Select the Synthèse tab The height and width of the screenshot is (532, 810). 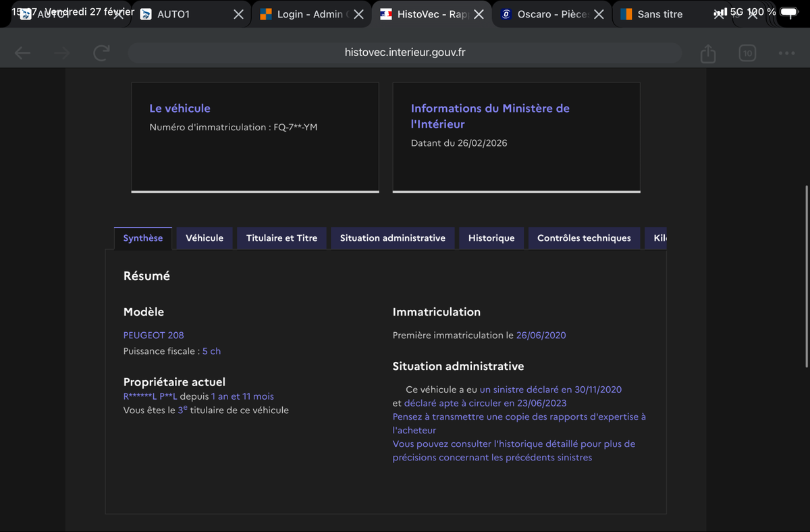pos(143,238)
